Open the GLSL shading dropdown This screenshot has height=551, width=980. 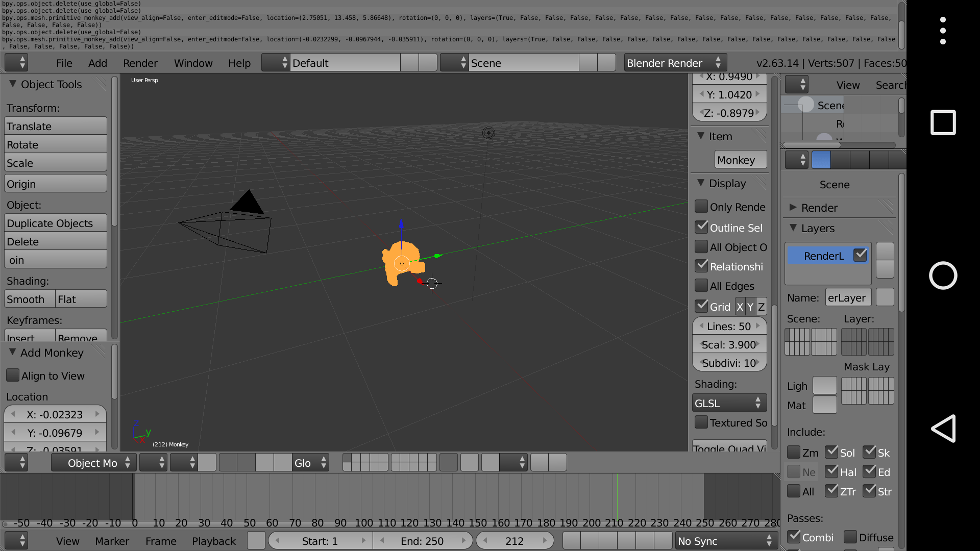pyautogui.click(x=729, y=403)
